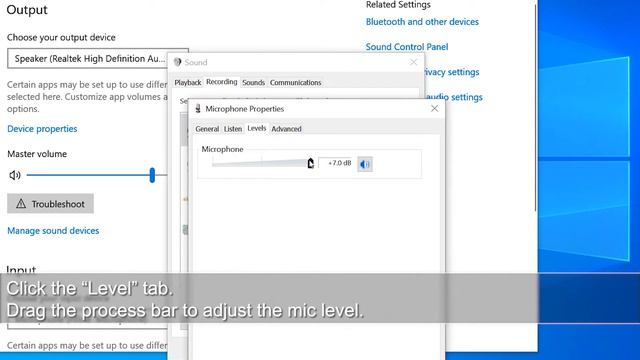Screen dimensions: 640x360
Task: Open the General tab in Microphone Properties
Action: point(207,129)
